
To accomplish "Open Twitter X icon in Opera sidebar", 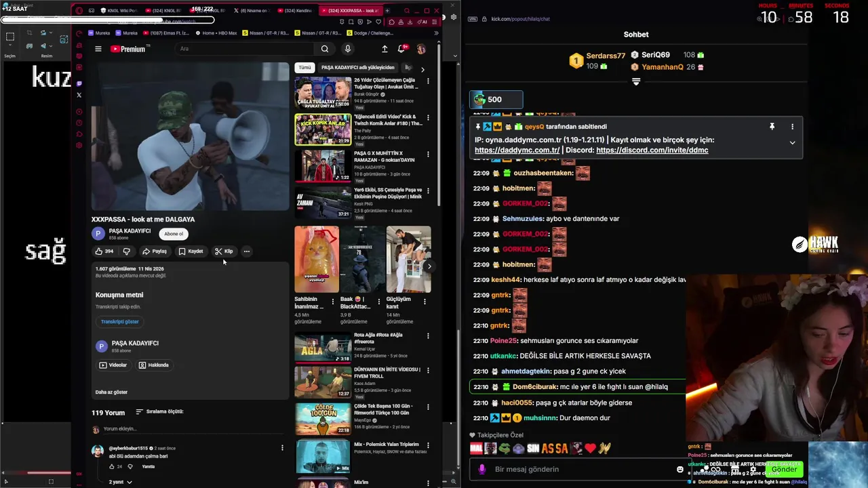I will coord(79,95).
